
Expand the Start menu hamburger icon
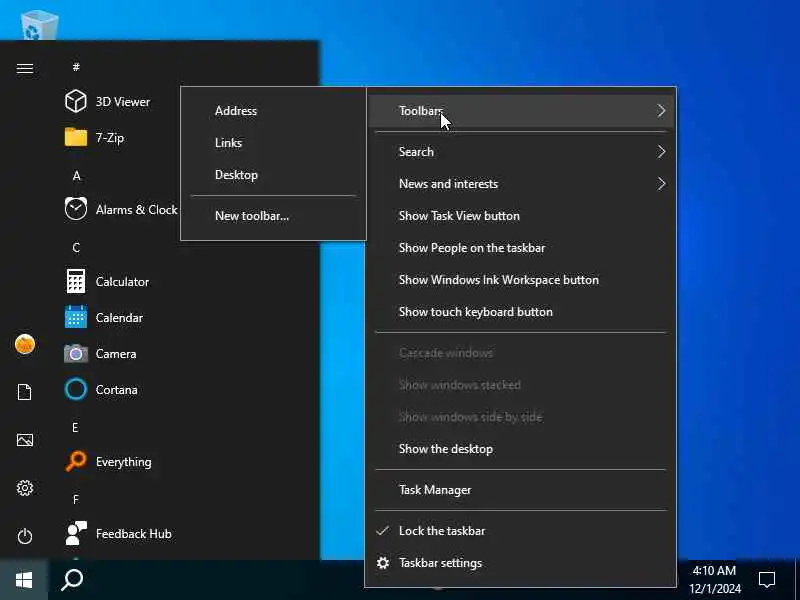24,68
